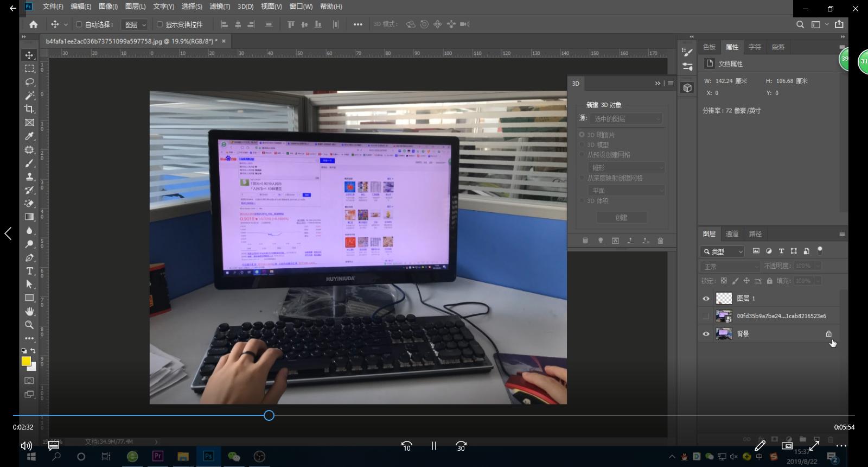
Task: Open the Photoshop home screen
Action: [x=34, y=24]
